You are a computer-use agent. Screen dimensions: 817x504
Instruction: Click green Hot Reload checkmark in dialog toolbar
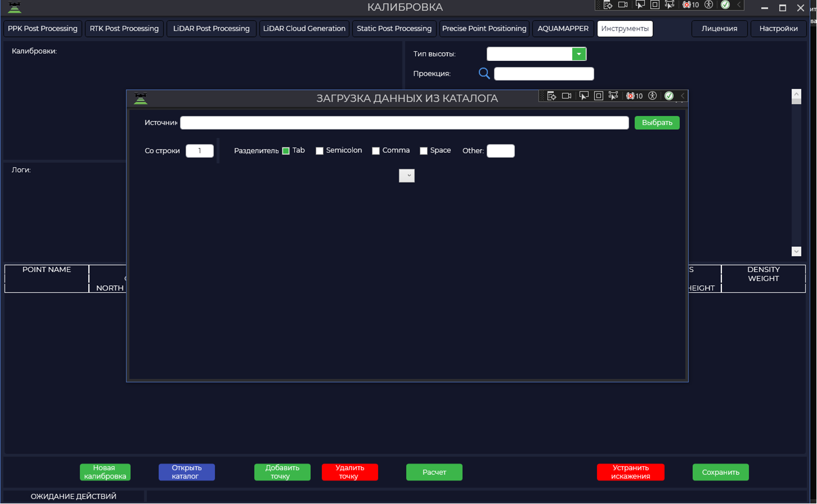tap(669, 96)
